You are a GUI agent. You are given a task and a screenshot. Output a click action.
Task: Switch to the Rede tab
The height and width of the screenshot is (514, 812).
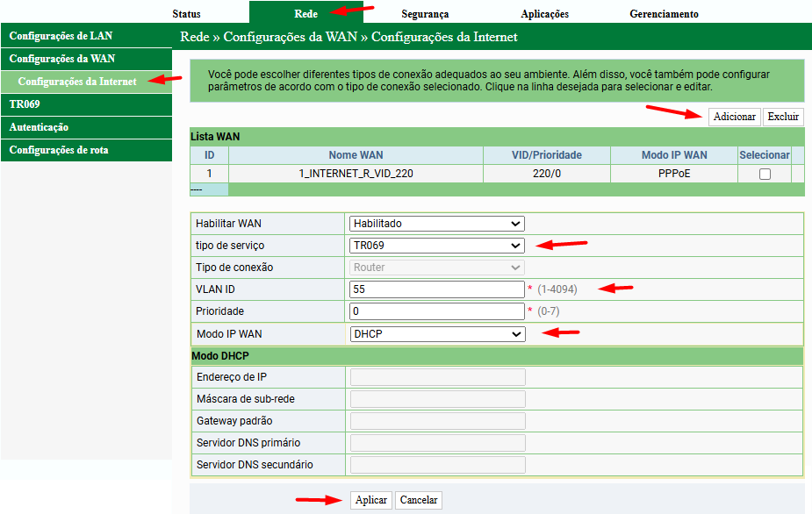coord(305,14)
